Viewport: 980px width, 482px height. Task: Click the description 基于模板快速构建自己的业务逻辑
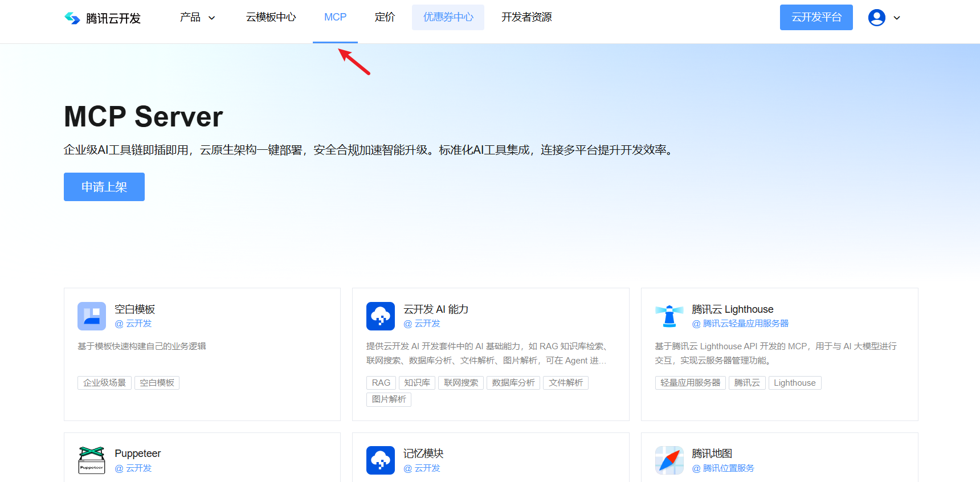[x=142, y=346]
